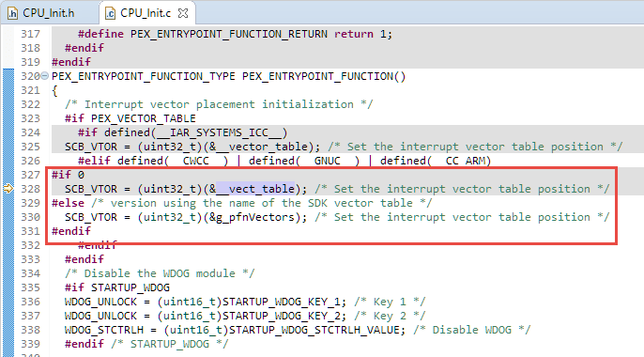Click STARTUP_WDOG_KEY_1 on line 336
644x357 pixels.
pos(282,302)
